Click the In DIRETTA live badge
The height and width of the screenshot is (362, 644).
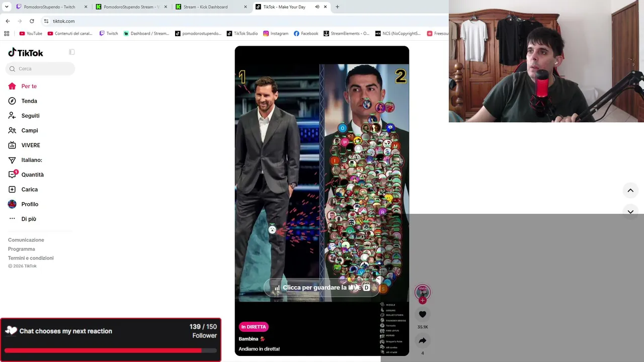(x=254, y=327)
